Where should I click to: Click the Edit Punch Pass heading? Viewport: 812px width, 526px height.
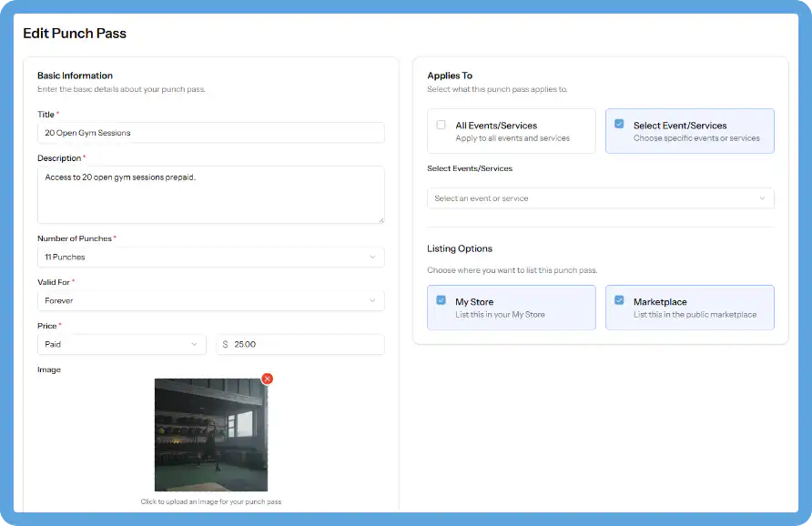point(75,33)
